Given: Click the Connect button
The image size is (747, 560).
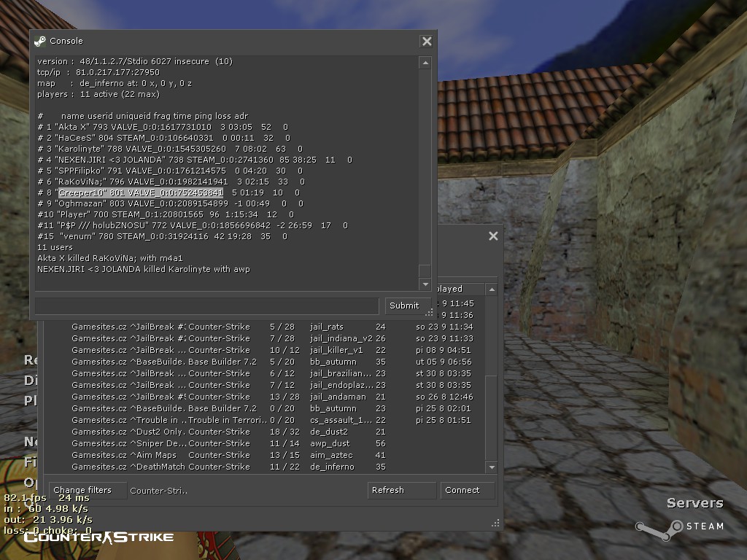Looking at the screenshot, I should [467, 490].
